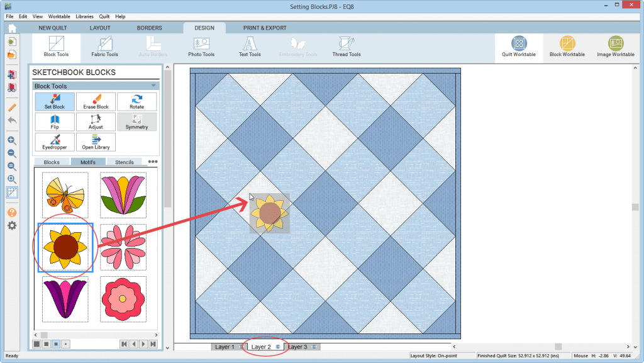Choose the Flip block tool

click(55, 121)
